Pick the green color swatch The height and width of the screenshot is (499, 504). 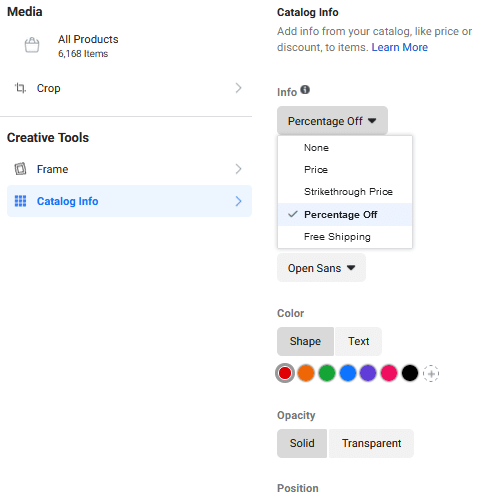(x=327, y=373)
